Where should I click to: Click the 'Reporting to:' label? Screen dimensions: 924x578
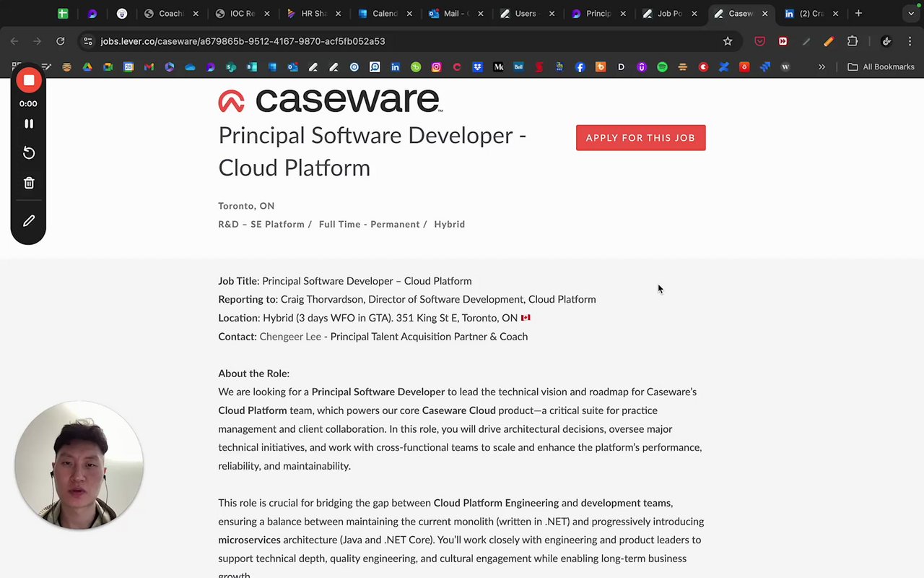[248, 299]
